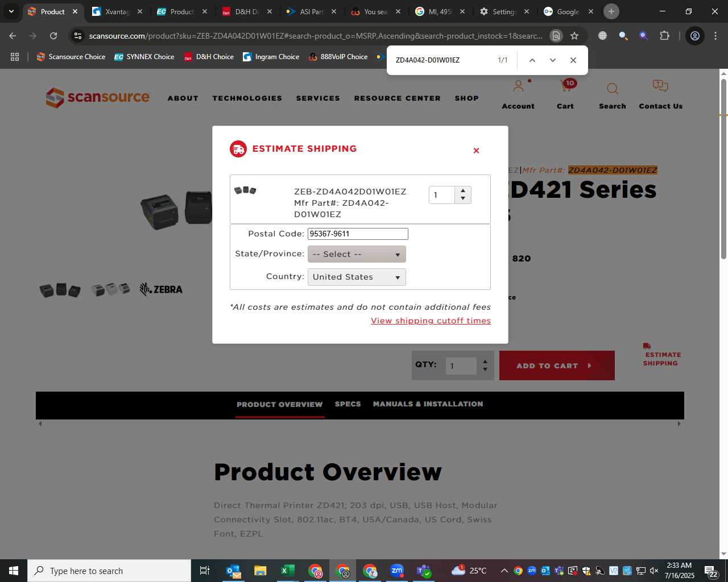Click the ScanSource logo

98,98
